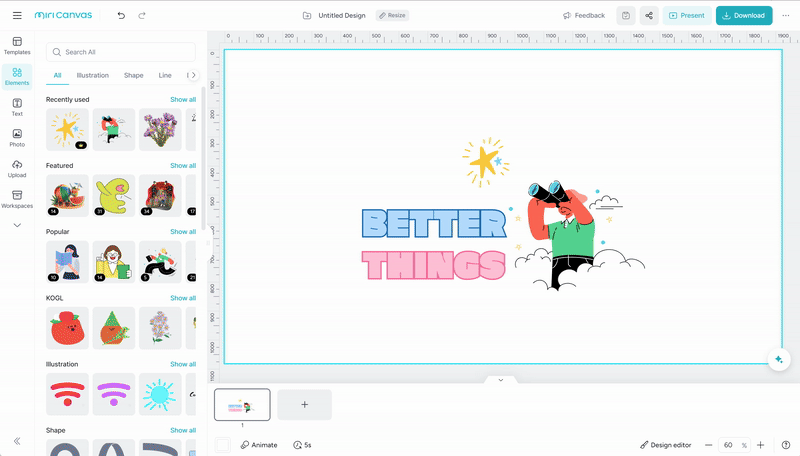Open the Upload sidebar panel

17,168
